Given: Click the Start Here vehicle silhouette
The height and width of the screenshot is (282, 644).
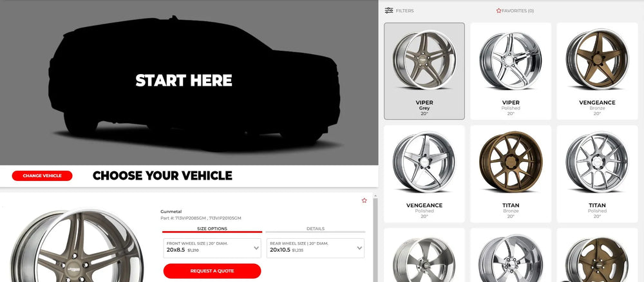Looking at the screenshot, I should 193,82.
